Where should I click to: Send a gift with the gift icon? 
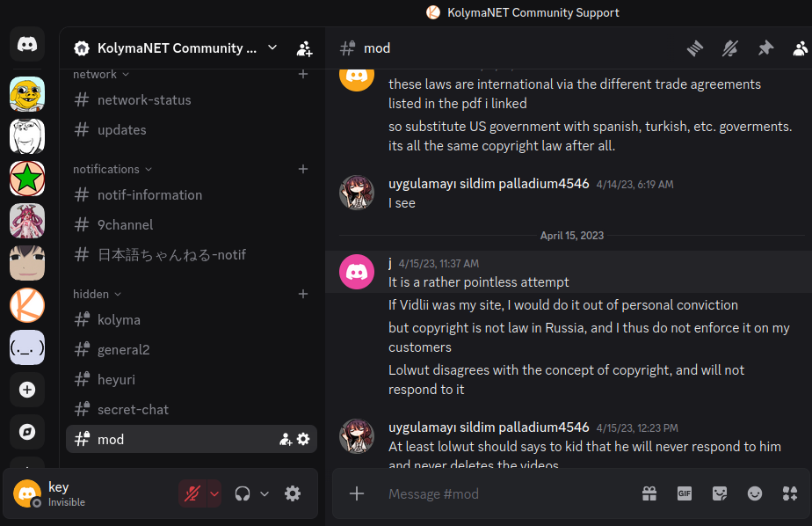649,493
